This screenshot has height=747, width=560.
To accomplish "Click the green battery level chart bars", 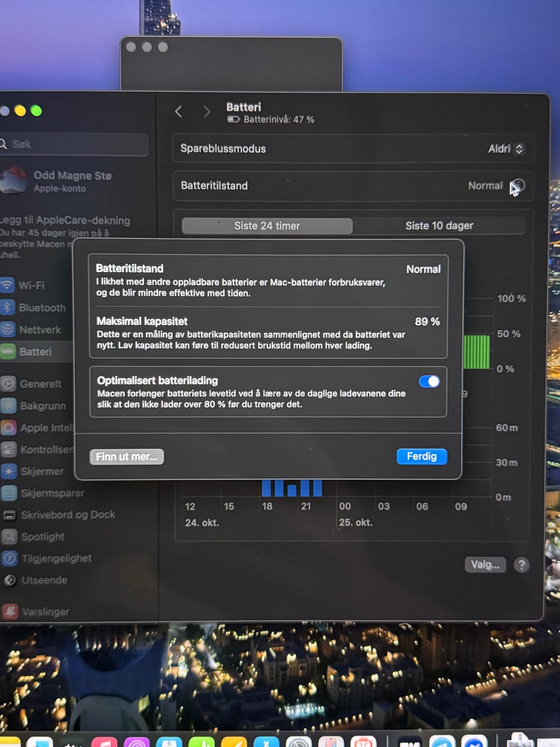I will [x=477, y=352].
